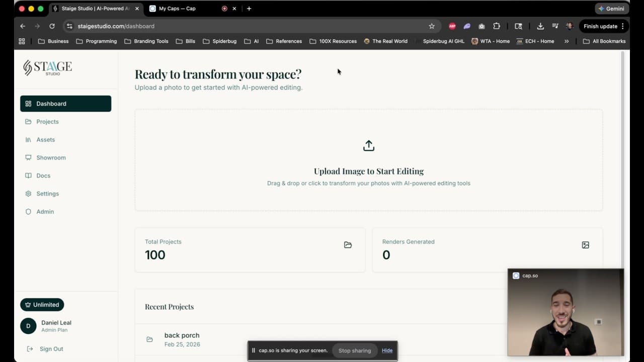Click the upload arrow icon
The height and width of the screenshot is (362, 644).
coord(368,145)
